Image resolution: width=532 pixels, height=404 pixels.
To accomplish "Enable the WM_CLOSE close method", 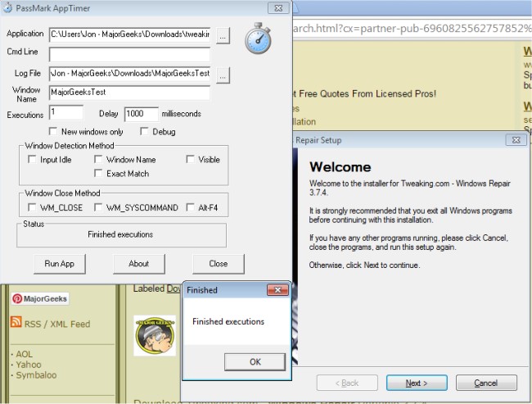I will pos(32,207).
